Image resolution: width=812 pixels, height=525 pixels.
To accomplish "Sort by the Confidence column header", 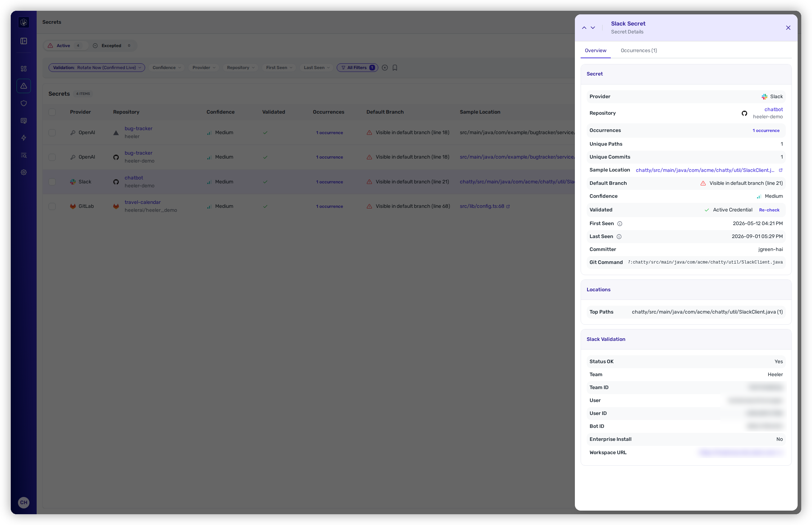I will tap(220, 112).
